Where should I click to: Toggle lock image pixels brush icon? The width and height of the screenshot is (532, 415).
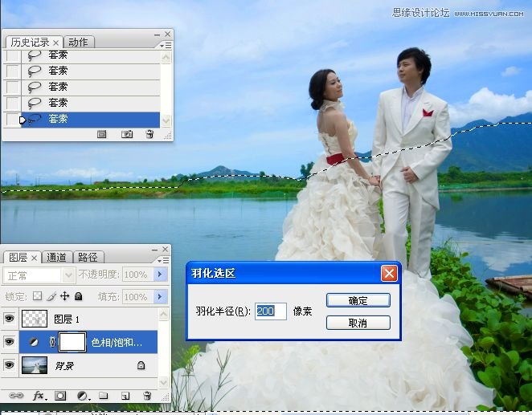(x=51, y=296)
